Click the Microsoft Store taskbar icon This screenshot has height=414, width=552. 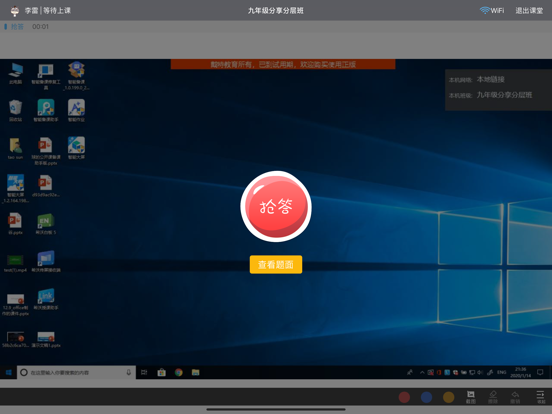tap(162, 372)
